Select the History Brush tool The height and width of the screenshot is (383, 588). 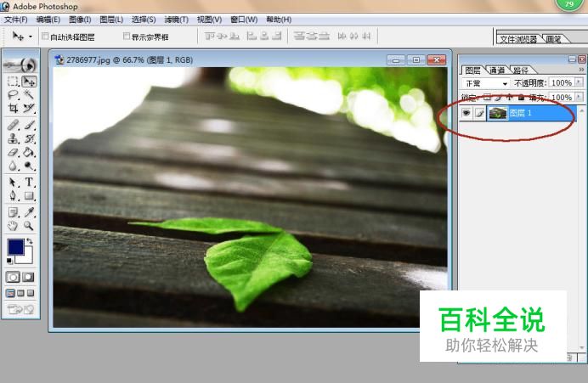[x=29, y=138]
